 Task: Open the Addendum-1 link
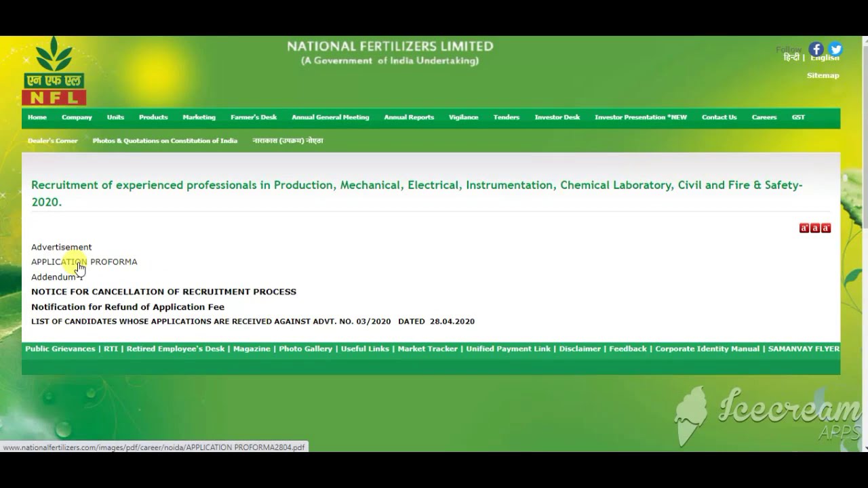[56, 277]
